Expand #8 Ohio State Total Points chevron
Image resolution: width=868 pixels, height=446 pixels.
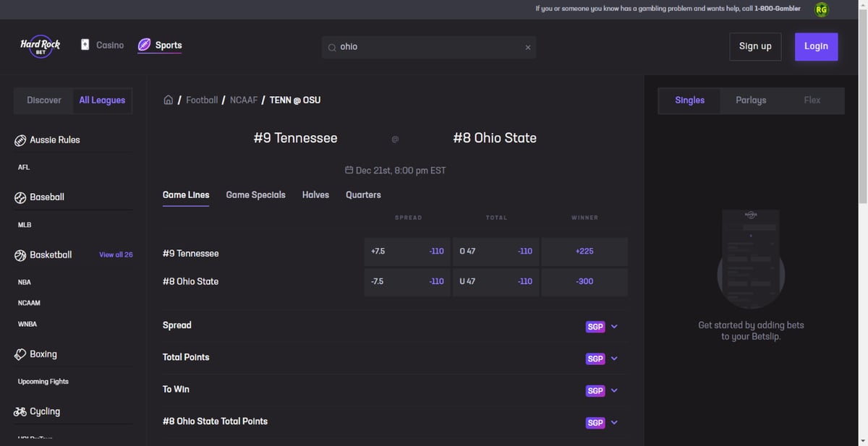(x=614, y=423)
